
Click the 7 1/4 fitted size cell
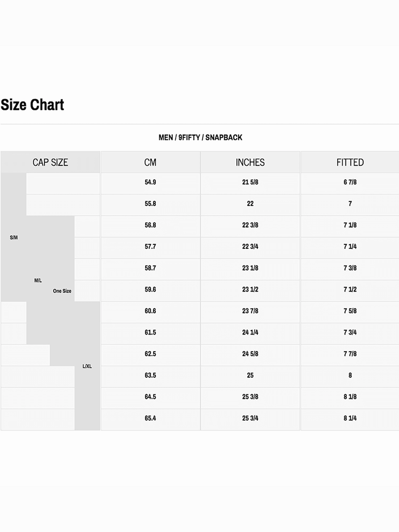350,248
